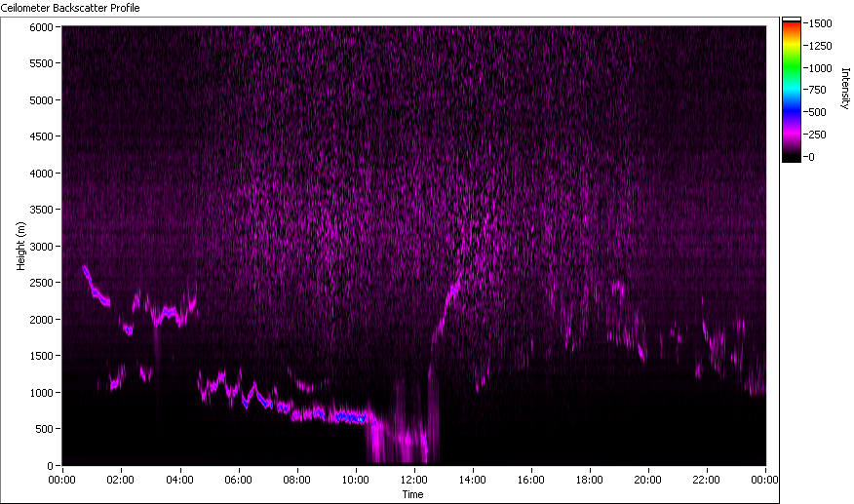The width and height of the screenshot is (854, 504).
Task: Click the 08:00 time axis tick
Action: (296, 480)
